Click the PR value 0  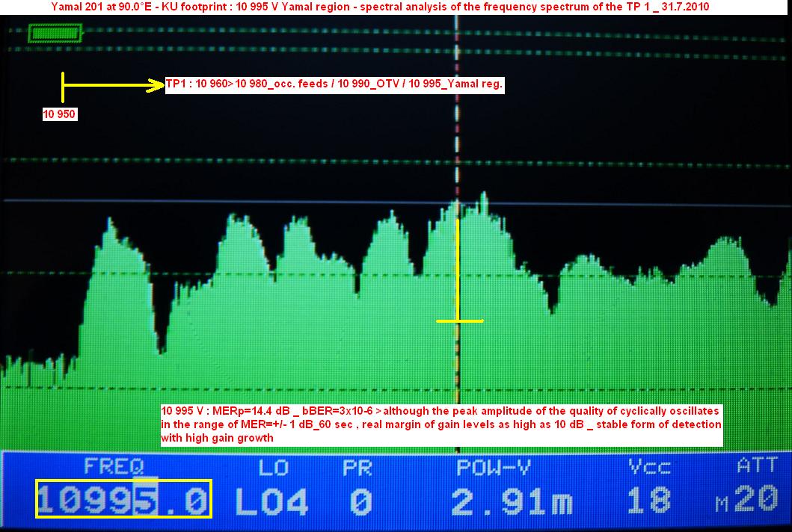pos(360,501)
